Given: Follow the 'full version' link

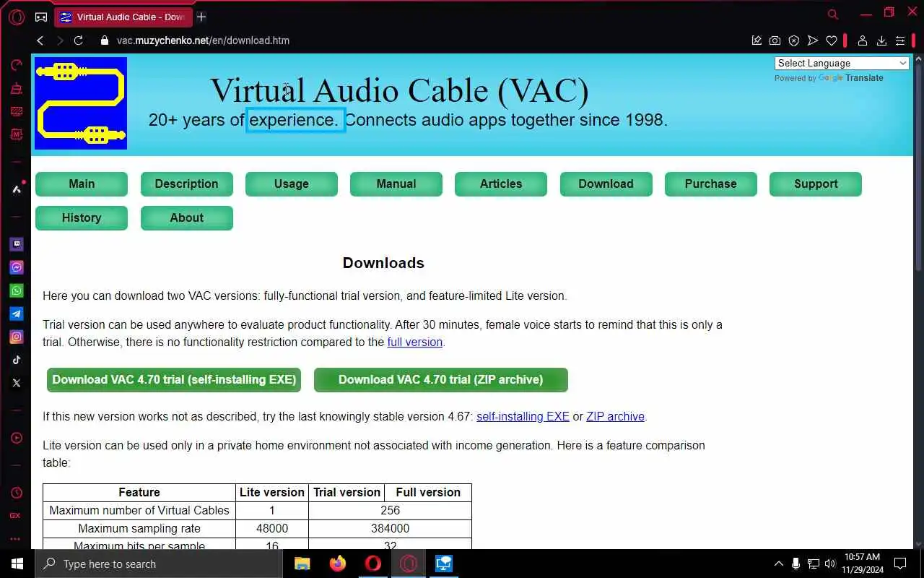Looking at the screenshot, I should click(414, 342).
